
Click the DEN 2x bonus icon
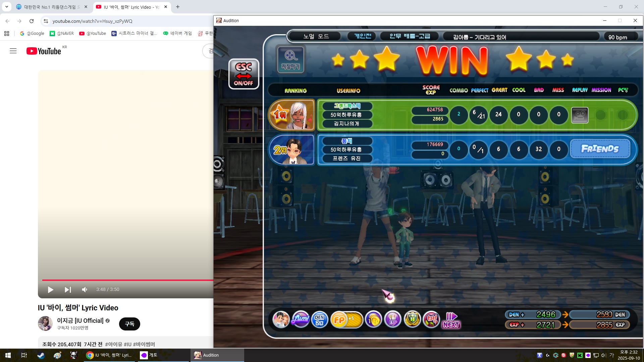[319, 320]
